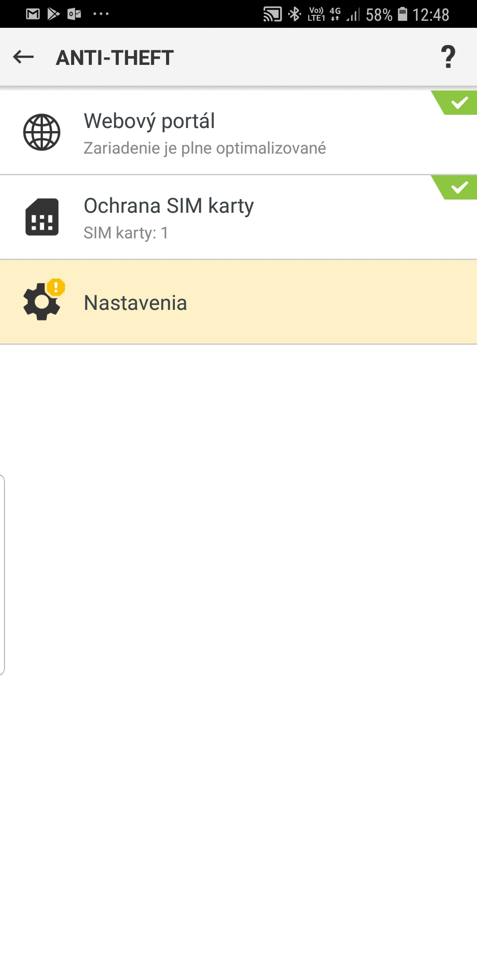Tap the battery indicator in status bar
The height and width of the screenshot is (980, 477).
coord(402,14)
